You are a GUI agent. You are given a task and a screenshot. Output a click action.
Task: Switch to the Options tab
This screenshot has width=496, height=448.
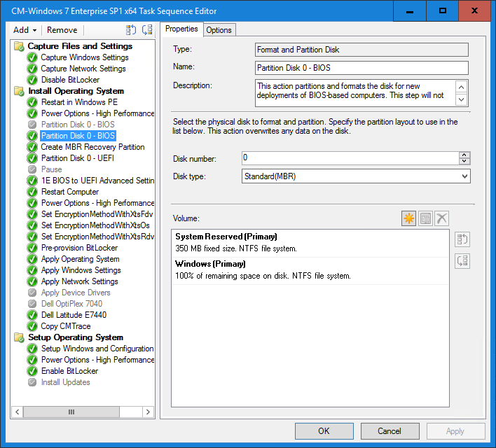tap(219, 29)
